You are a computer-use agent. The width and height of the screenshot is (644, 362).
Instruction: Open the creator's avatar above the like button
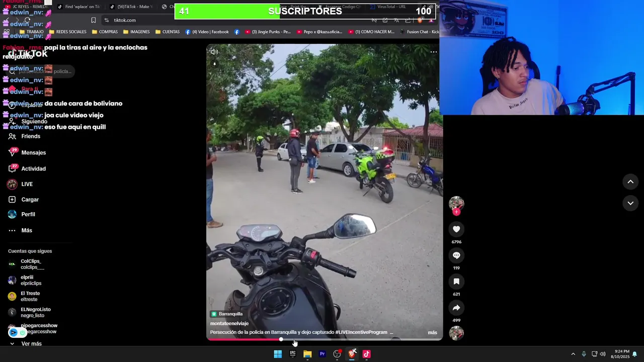pos(456,203)
